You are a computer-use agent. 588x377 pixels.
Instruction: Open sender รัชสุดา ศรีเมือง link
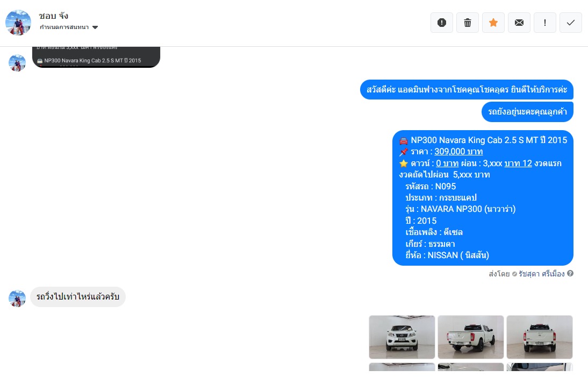pos(541,274)
